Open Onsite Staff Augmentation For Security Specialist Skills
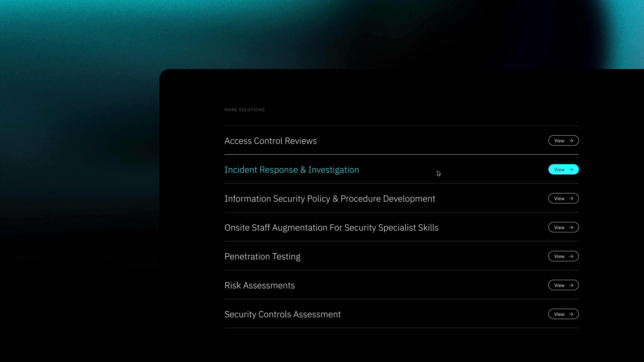644x362 pixels. pyautogui.click(x=331, y=228)
